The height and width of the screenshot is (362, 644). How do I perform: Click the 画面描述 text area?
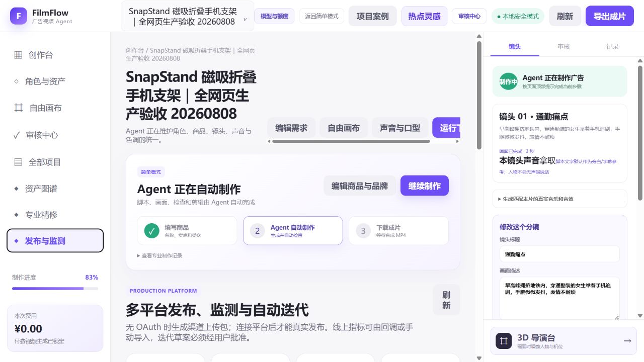tap(559, 298)
